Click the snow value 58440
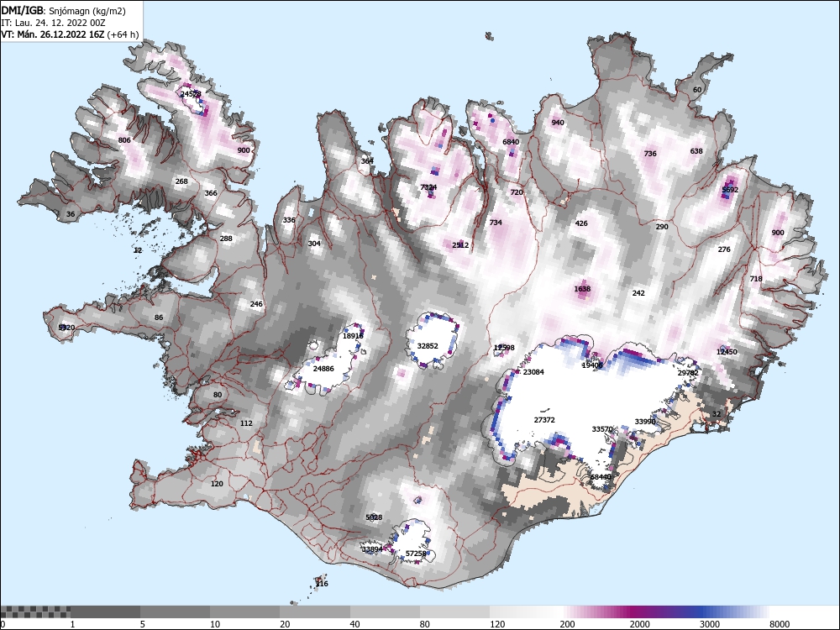This screenshot has width=840, height=630. [x=601, y=477]
